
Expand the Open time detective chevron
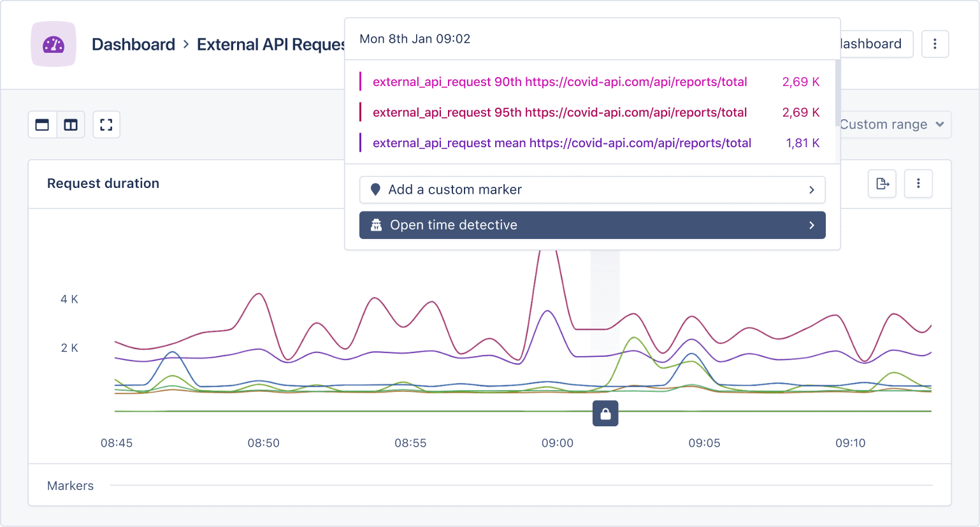[x=811, y=225]
